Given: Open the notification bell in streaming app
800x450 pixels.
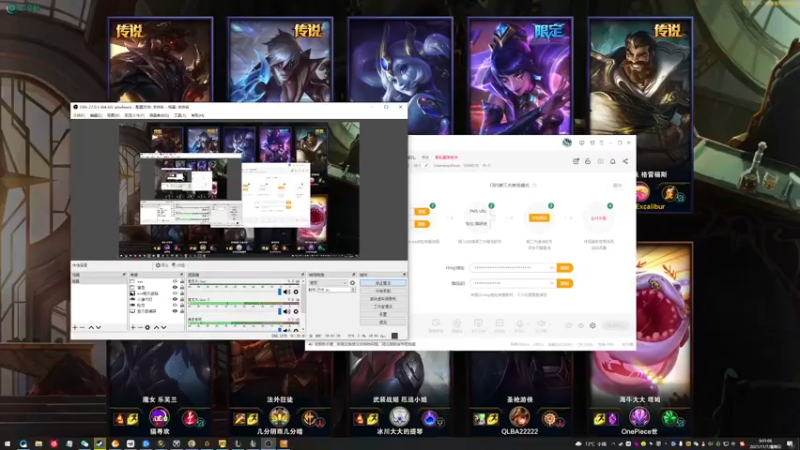Looking at the screenshot, I should pos(613,161).
